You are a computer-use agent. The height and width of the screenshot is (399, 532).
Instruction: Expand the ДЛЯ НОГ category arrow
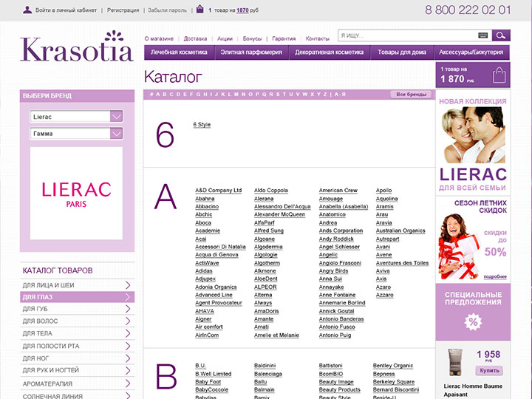tap(128, 358)
